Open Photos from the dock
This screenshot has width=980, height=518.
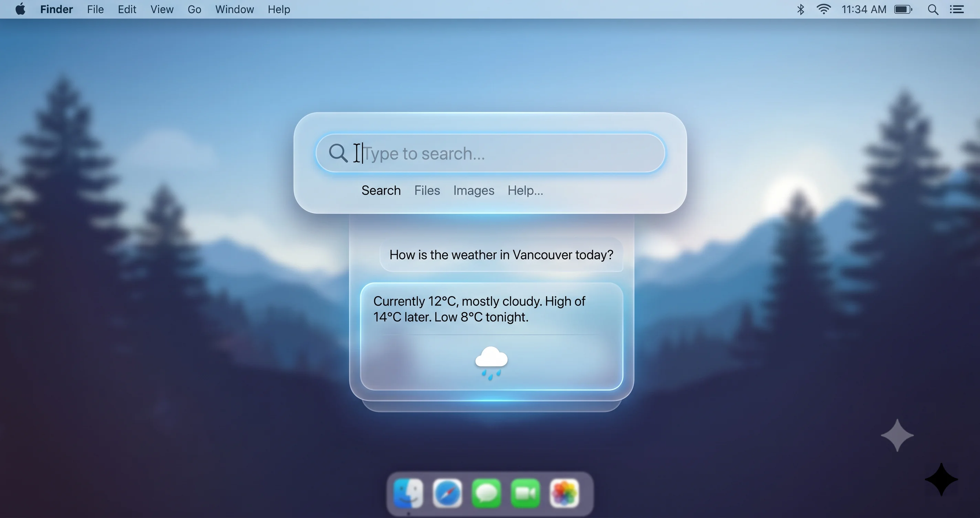click(565, 493)
